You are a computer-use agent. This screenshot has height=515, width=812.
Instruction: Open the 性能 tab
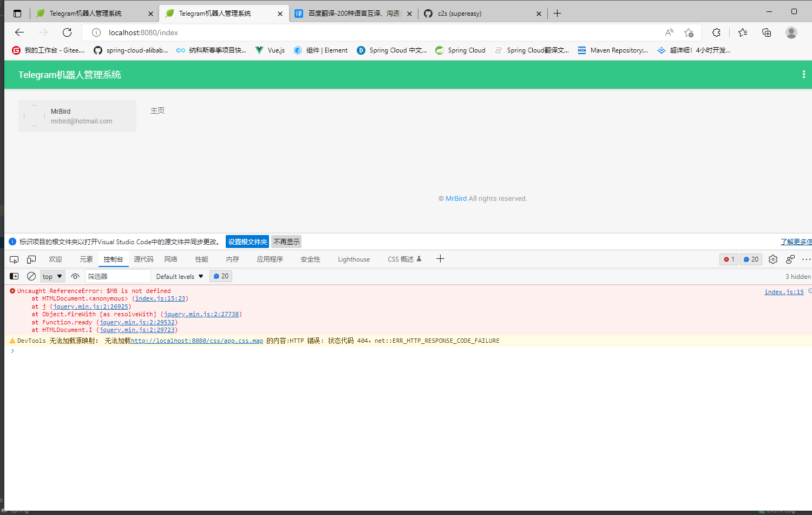(x=201, y=259)
